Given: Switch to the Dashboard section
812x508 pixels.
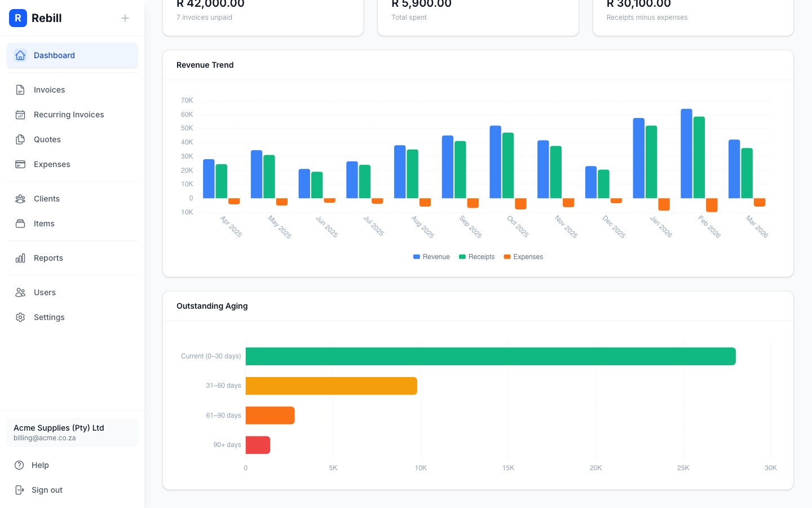Looking at the screenshot, I should pos(54,55).
